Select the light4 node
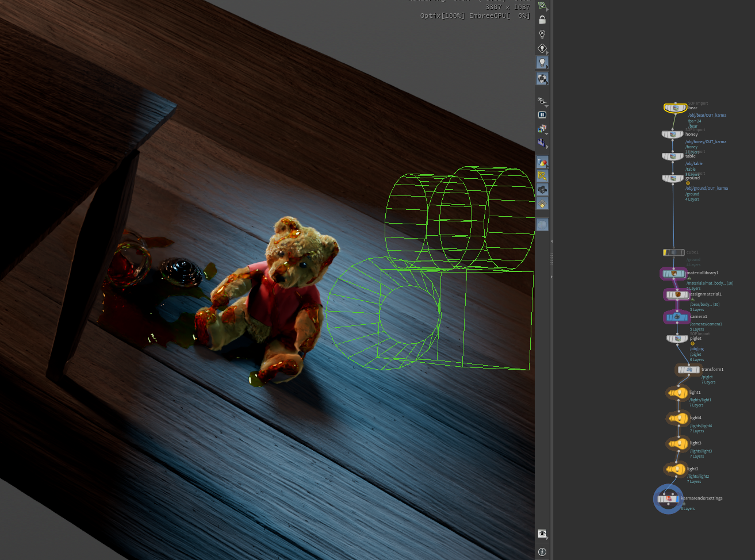This screenshot has width=755, height=560. [x=678, y=419]
